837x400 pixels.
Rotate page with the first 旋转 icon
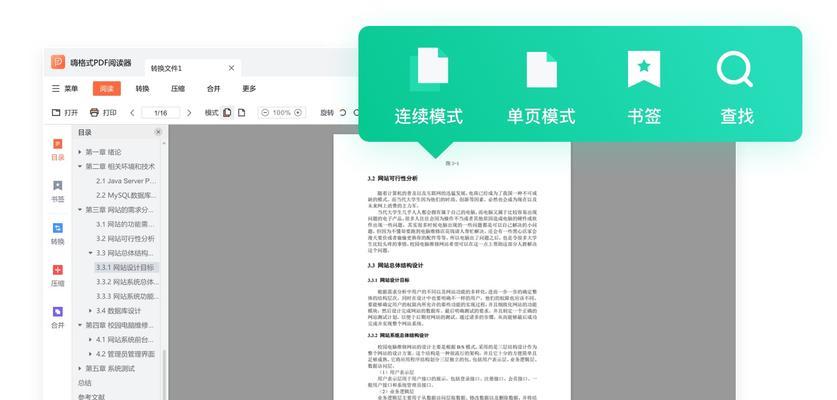(343, 113)
